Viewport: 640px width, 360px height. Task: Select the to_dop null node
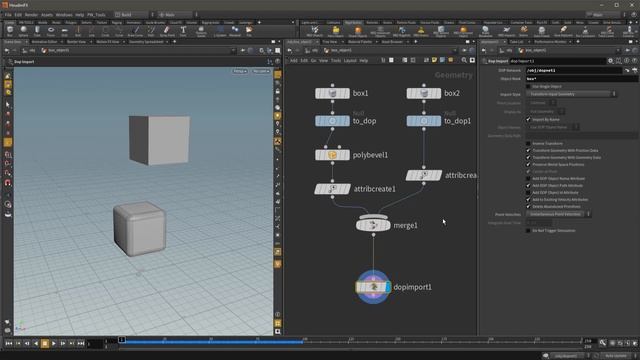pyautogui.click(x=332, y=121)
